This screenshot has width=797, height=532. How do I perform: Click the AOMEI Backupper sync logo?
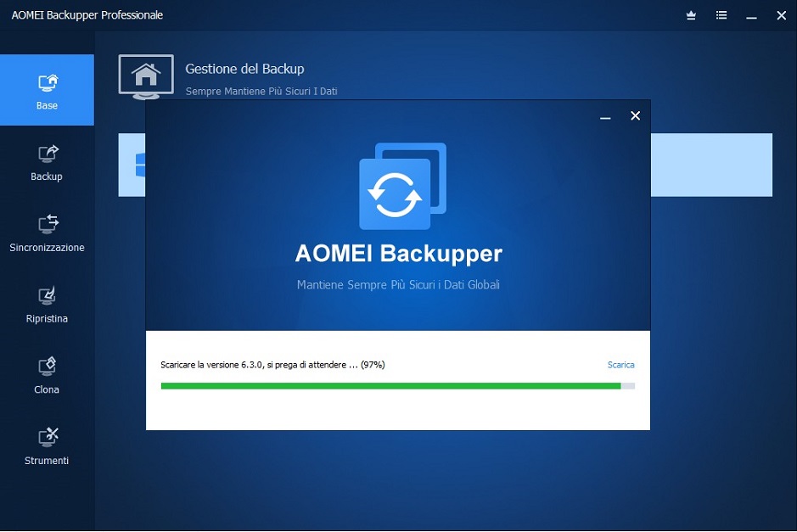402,186
